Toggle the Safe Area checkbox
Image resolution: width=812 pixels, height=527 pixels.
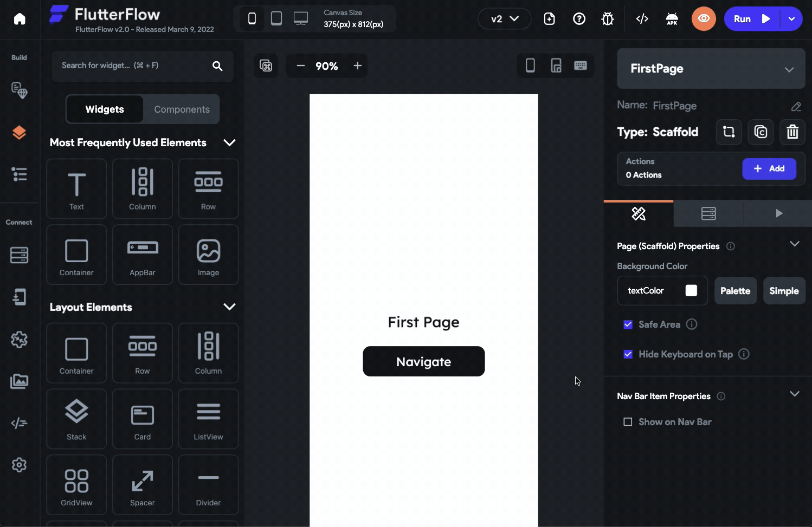[628, 324]
